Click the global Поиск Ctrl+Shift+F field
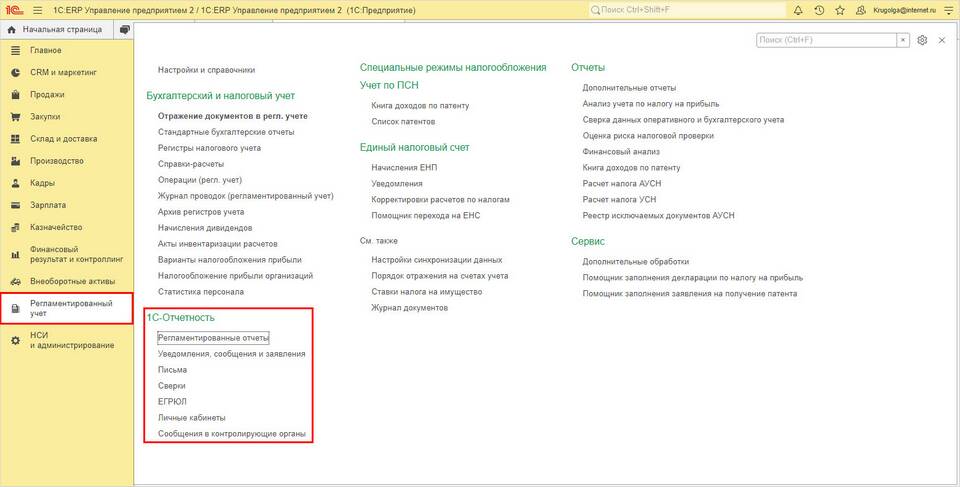The height and width of the screenshot is (487, 960). pyautogui.click(x=687, y=10)
